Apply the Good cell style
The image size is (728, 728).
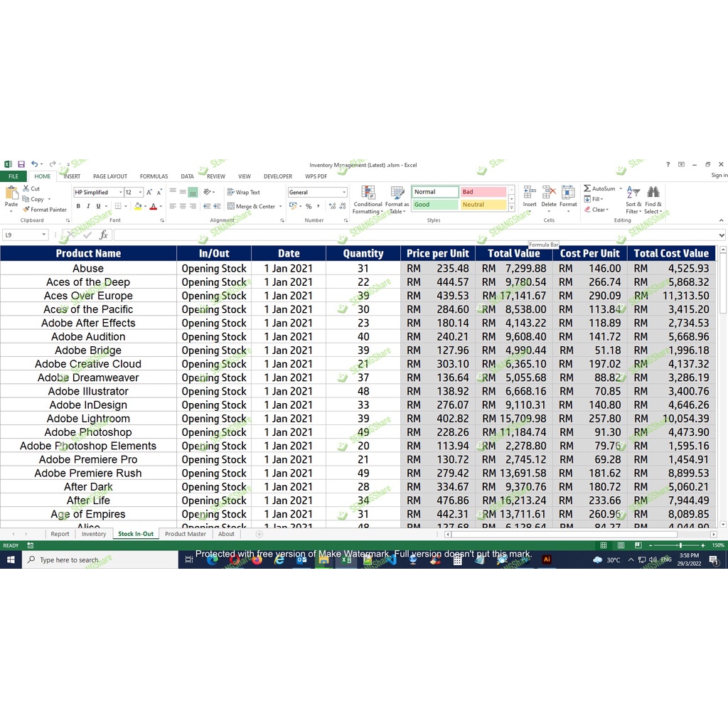[435, 205]
